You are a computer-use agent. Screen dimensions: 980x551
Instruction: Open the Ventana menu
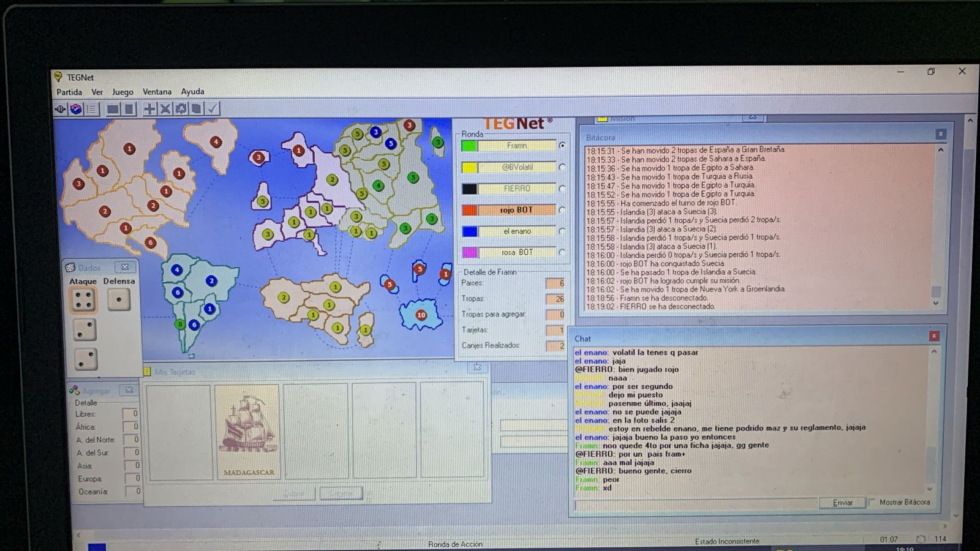pyautogui.click(x=157, y=92)
